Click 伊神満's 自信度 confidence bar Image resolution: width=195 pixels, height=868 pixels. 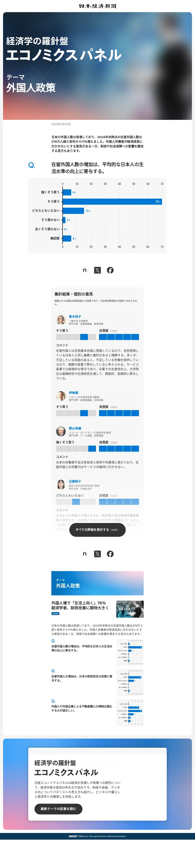pyautogui.click(x=119, y=413)
